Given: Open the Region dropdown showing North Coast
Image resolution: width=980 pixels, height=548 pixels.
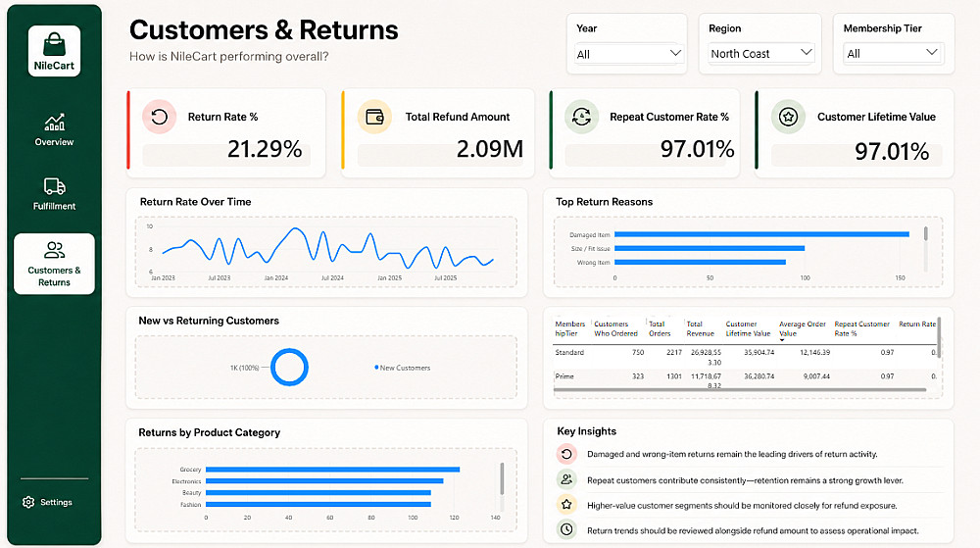Looking at the screenshot, I should [x=761, y=53].
